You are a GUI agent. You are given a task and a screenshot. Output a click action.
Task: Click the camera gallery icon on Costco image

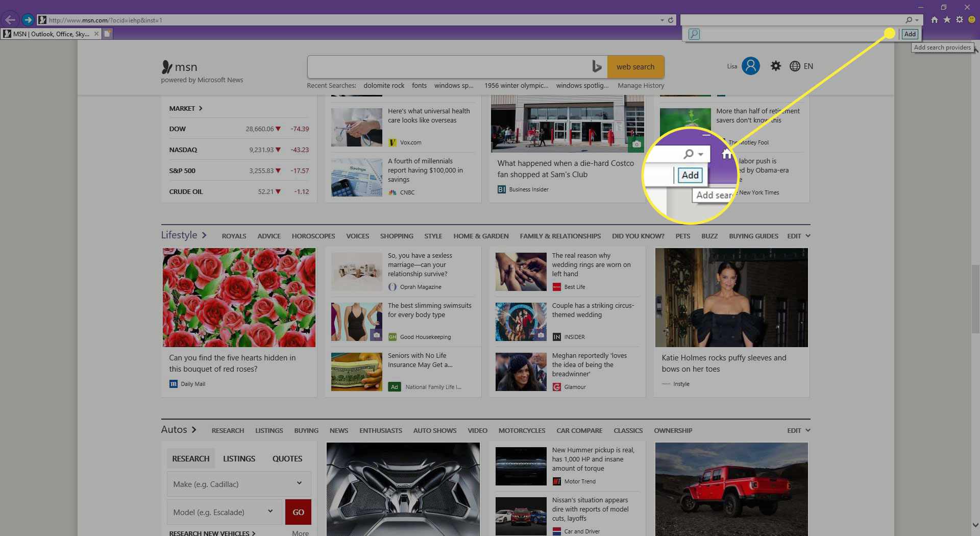coord(636,144)
